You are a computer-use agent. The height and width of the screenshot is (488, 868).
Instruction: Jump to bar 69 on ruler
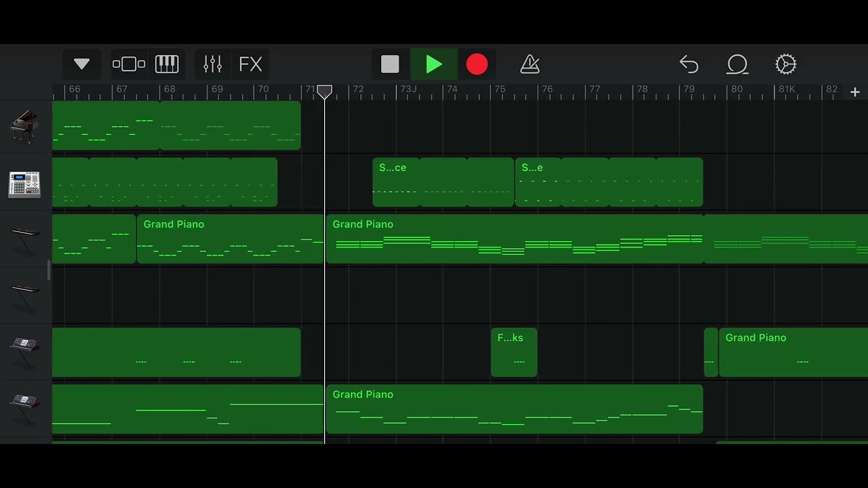point(217,89)
